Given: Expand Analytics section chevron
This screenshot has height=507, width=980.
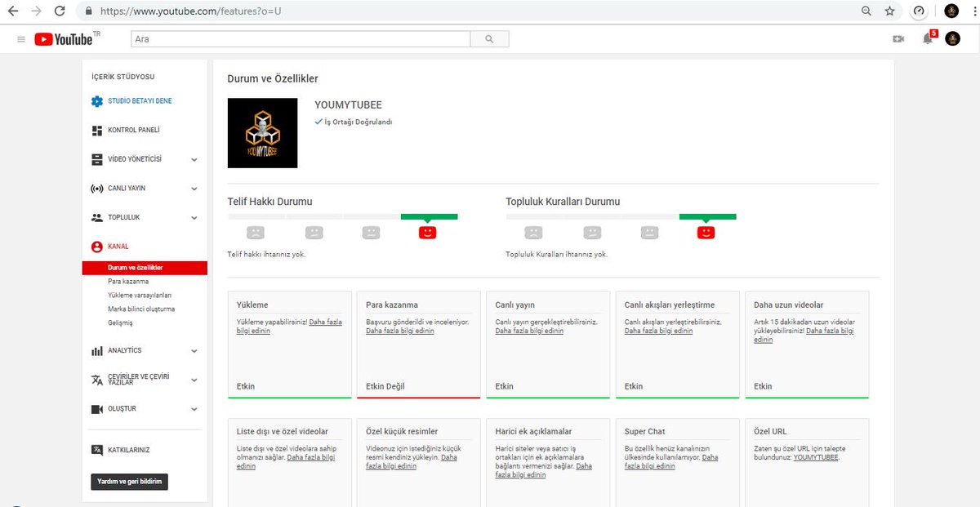Looking at the screenshot, I should point(194,351).
